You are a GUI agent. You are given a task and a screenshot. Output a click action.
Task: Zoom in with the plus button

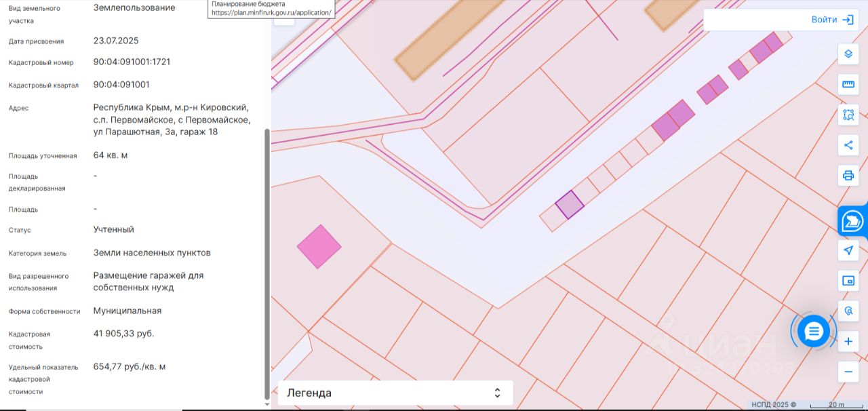(x=848, y=342)
